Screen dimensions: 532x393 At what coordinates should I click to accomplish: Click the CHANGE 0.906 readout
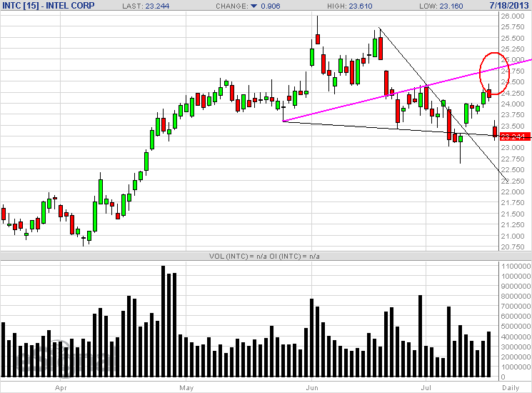248,6
